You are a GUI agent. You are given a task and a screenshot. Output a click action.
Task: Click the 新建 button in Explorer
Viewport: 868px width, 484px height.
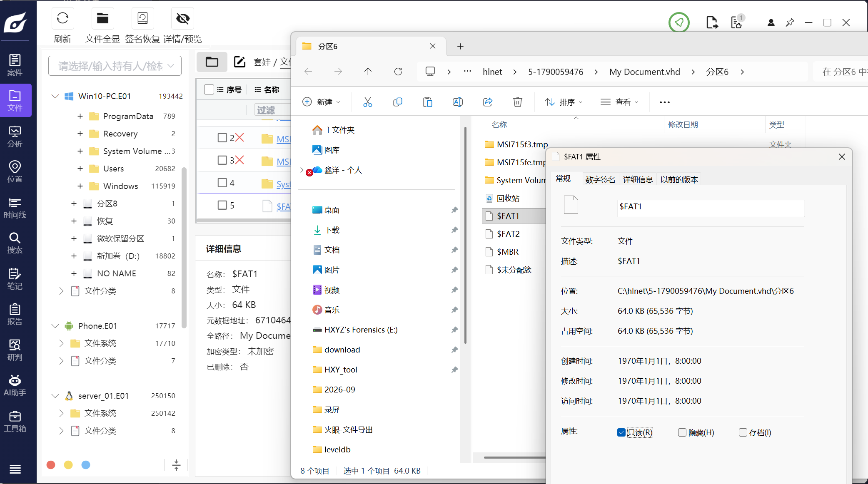[321, 102]
